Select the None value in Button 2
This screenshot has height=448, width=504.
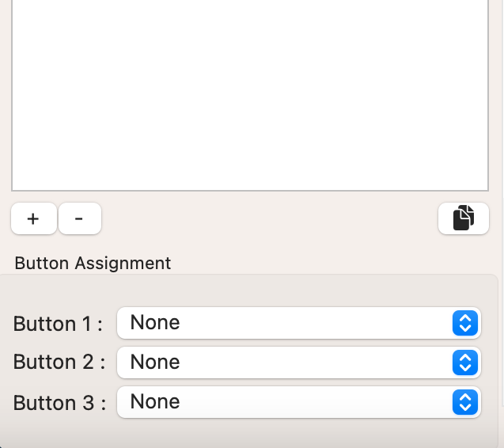pyautogui.click(x=155, y=362)
